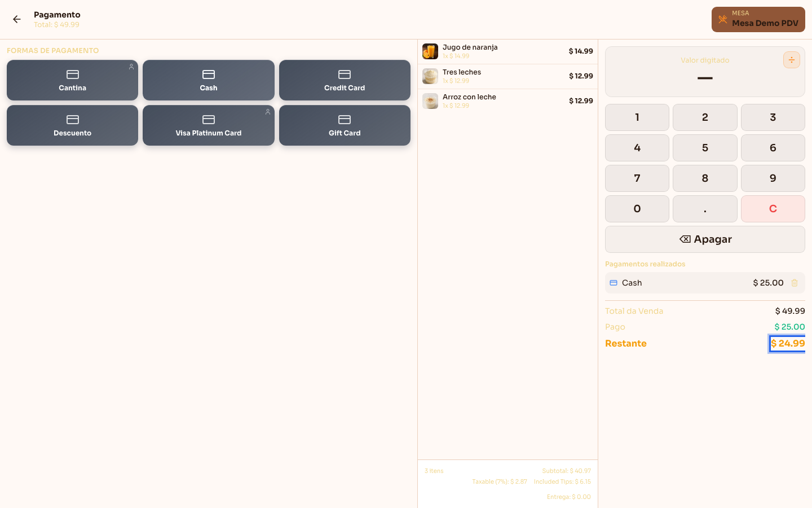Tap the decimal point key

(x=705, y=209)
